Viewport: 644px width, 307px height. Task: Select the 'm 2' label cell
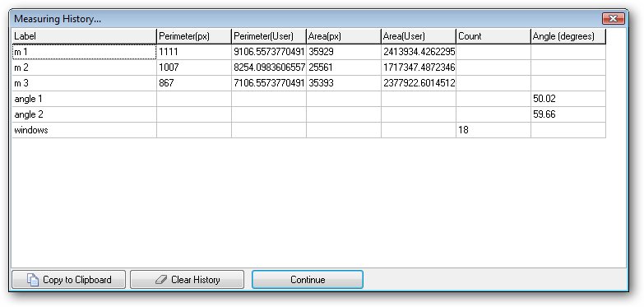(x=84, y=67)
